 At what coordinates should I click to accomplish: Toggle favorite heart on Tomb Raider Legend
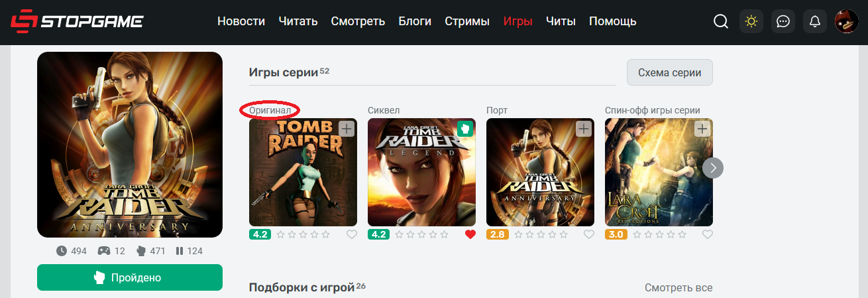[470, 234]
